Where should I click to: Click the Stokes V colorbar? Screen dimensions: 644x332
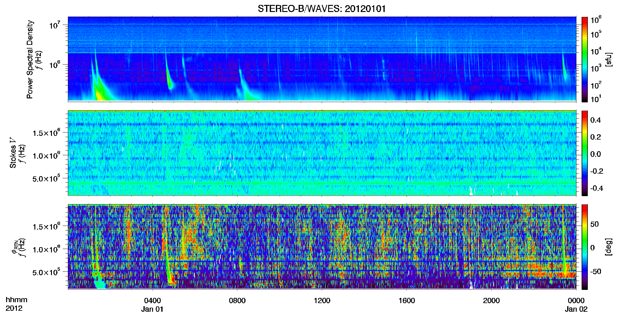pos(585,153)
